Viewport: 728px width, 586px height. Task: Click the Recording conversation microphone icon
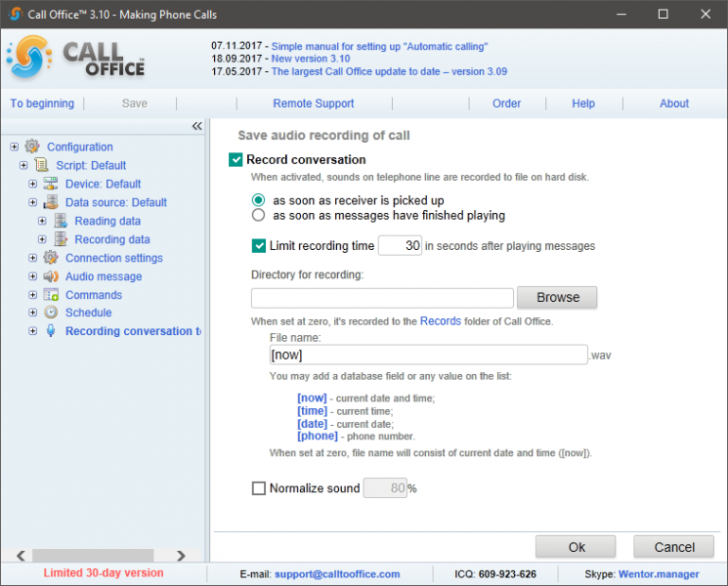pos(51,331)
